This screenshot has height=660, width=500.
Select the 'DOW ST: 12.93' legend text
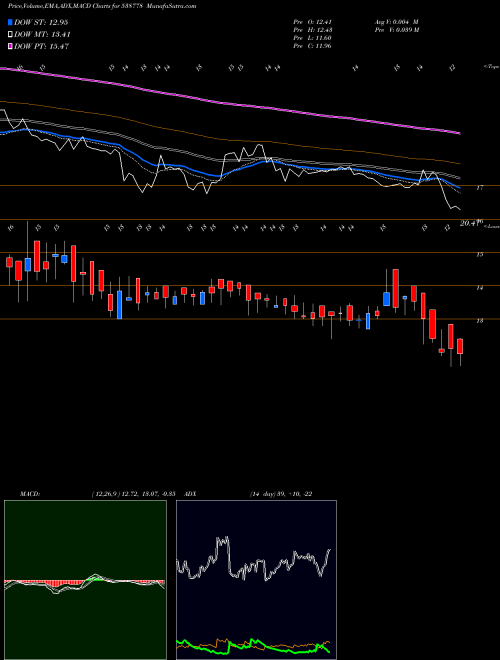click(41, 22)
